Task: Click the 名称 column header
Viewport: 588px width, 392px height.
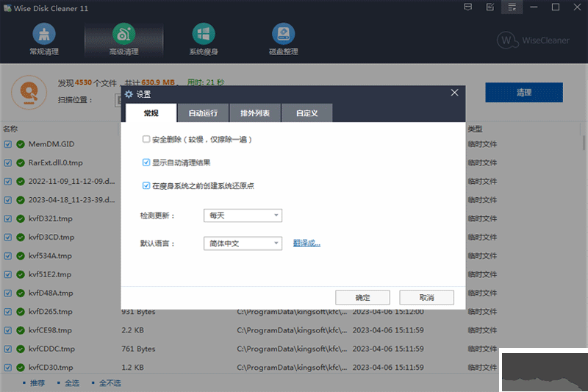Action: click(10, 129)
